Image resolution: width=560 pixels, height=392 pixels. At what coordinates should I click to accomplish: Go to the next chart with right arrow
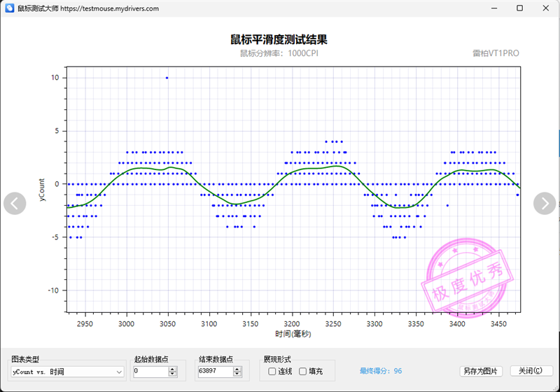pos(545,204)
